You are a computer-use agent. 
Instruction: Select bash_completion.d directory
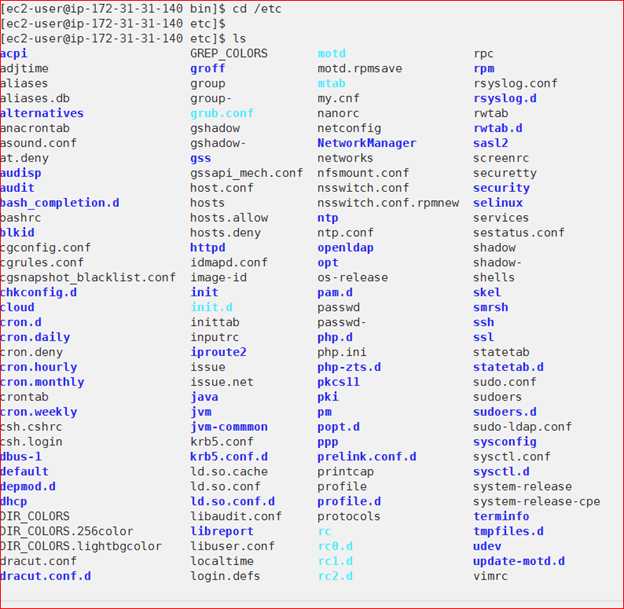pyautogui.click(x=60, y=203)
